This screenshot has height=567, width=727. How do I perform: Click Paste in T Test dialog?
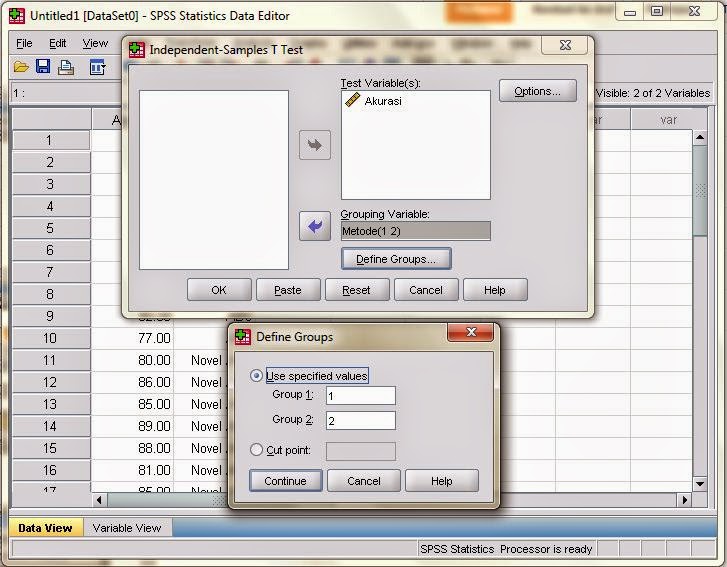288,290
